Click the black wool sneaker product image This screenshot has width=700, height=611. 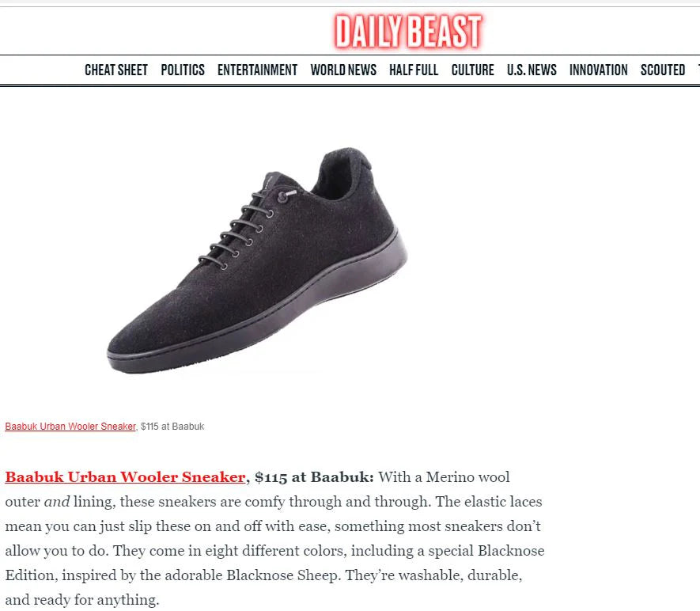[x=257, y=260]
